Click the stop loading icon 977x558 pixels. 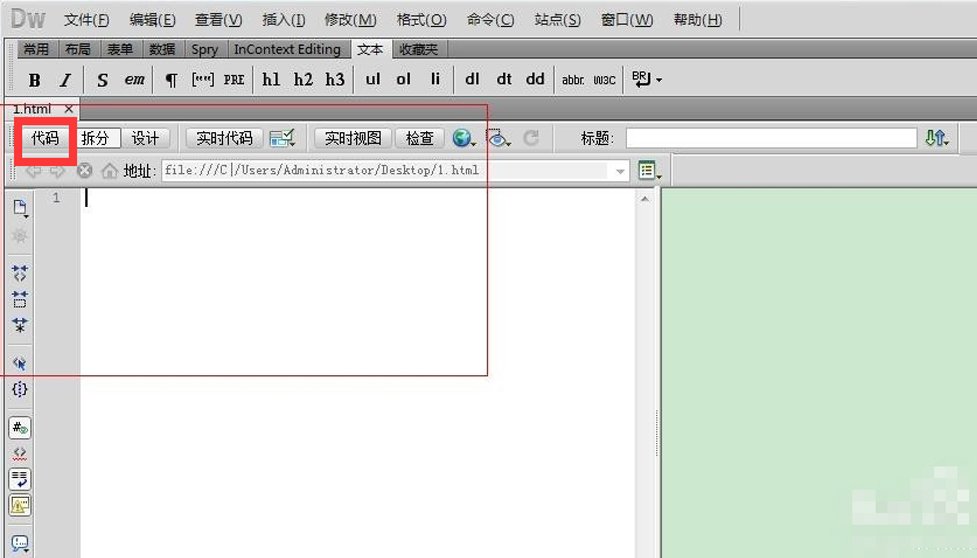85,171
